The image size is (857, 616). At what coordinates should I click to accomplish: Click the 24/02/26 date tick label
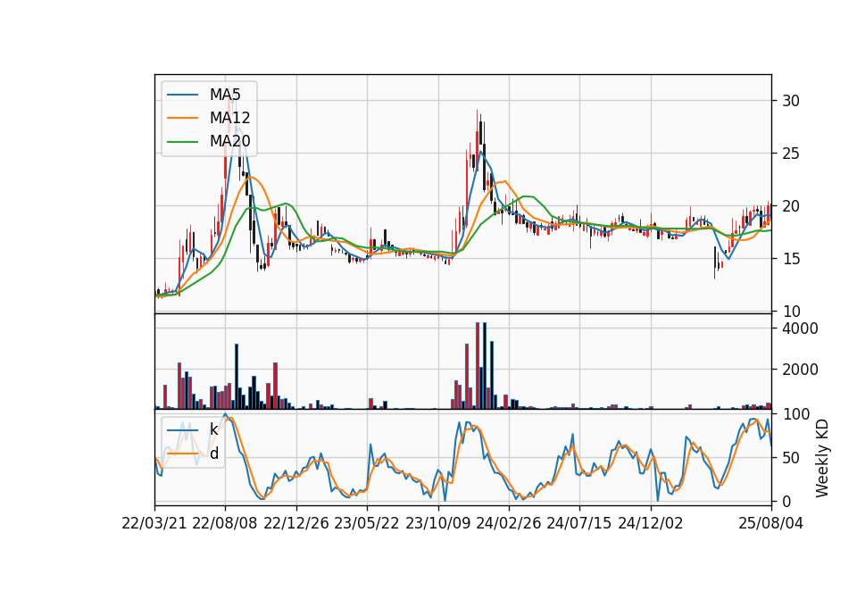pyautogui.click(x=509, y=524)
